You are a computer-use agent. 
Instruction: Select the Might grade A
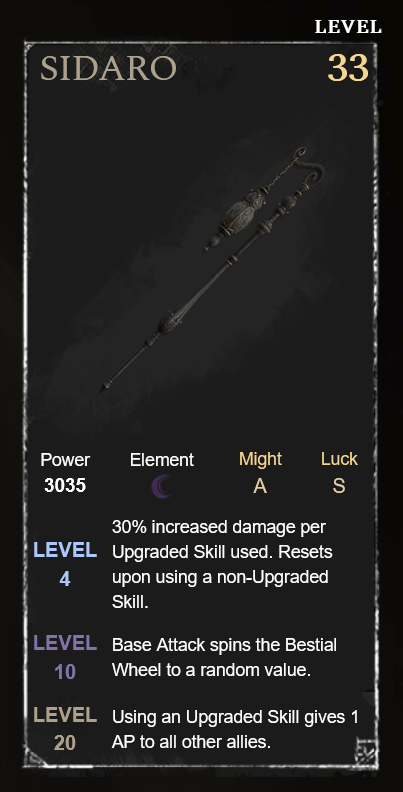(x=260, y=486)
